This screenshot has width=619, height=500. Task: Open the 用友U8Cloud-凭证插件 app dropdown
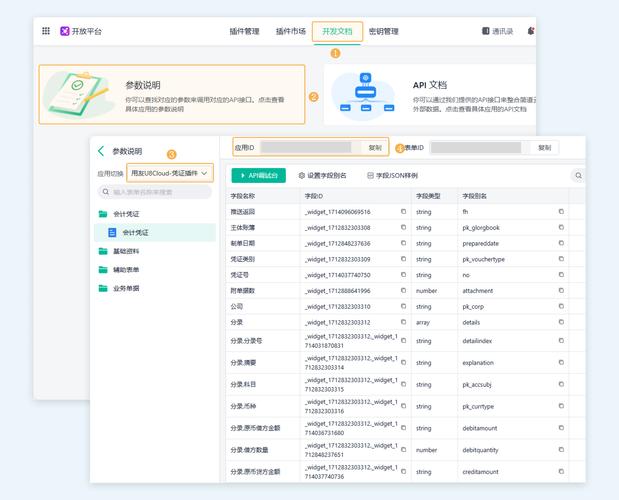170,173
